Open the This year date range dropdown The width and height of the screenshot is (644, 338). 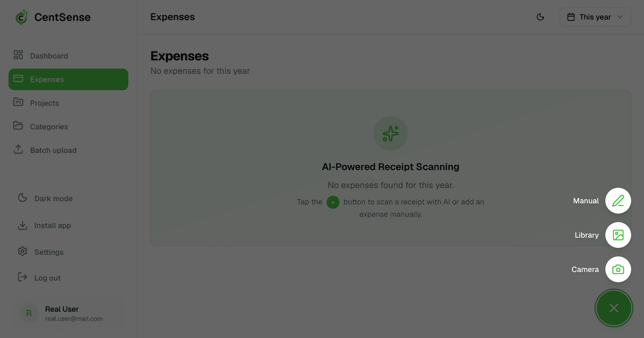pos(595,17)
